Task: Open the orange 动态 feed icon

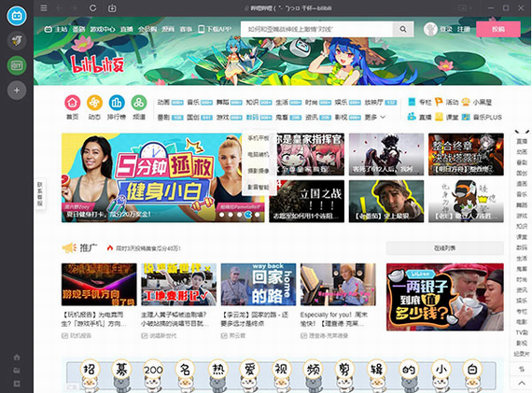Action: tap(94, 103)
